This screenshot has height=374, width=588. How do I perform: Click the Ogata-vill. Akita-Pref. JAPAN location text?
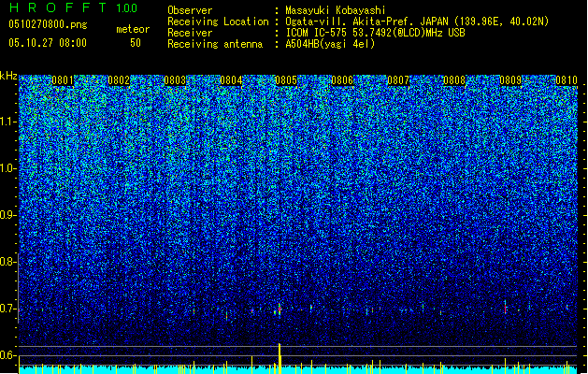point(417,22)
